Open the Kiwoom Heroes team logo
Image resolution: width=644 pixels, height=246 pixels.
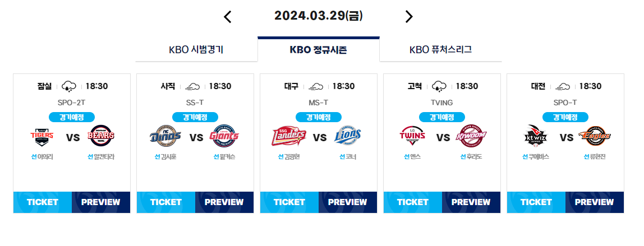(x=471, y=136)
